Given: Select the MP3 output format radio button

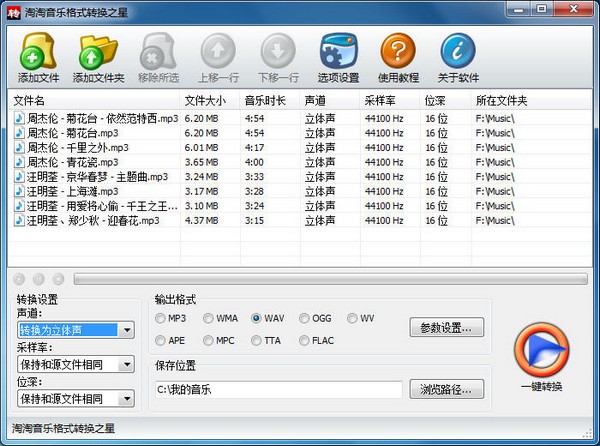Looking at the screenshot, I should pyautogui.click(x=161, y=319).
